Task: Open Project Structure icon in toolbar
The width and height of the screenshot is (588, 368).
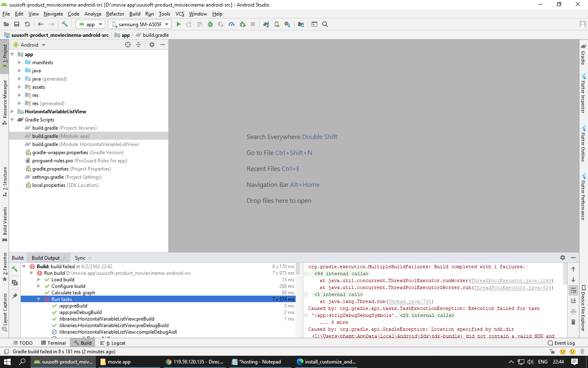Action: [301, 25]
